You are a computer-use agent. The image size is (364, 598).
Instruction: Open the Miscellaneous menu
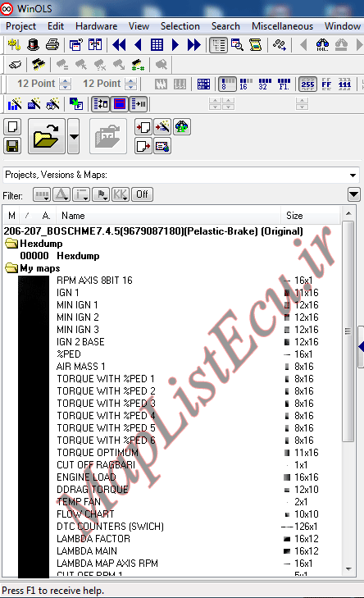coord(282,26)
